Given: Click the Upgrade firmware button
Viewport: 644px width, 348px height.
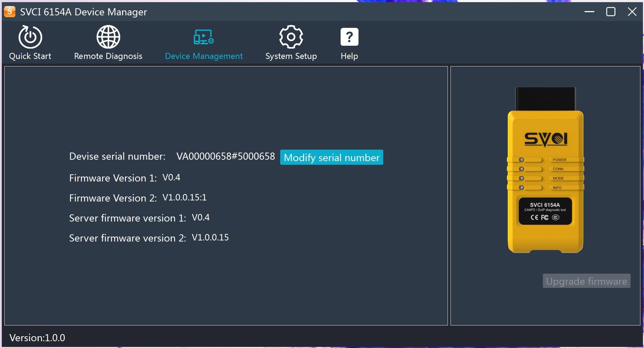Looking at the screenshot, I should click(x=586, y=281).
